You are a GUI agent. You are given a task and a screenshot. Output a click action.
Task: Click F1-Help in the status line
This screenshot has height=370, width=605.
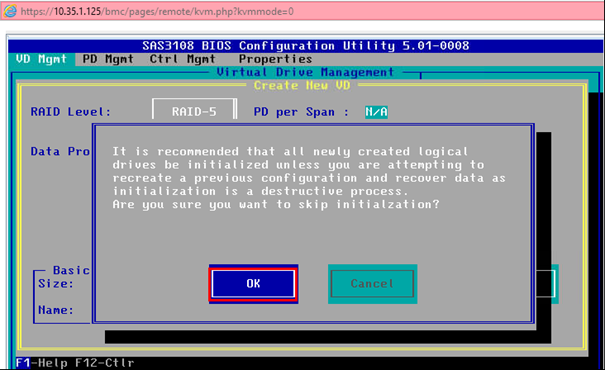pos(41,363)
